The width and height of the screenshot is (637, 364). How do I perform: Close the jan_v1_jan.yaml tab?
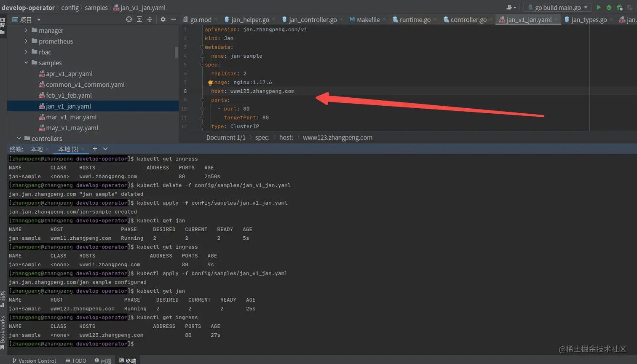click(x=556, y=19)
